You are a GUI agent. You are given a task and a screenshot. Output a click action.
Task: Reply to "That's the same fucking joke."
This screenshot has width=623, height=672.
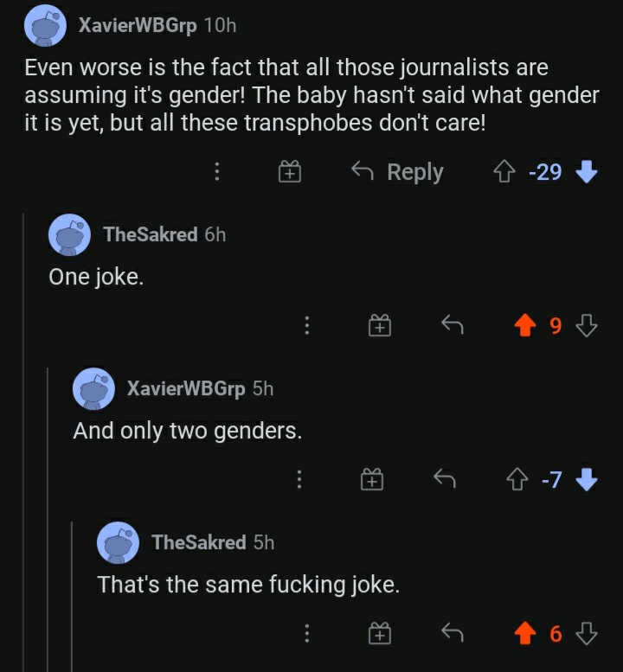coord(453,634)
